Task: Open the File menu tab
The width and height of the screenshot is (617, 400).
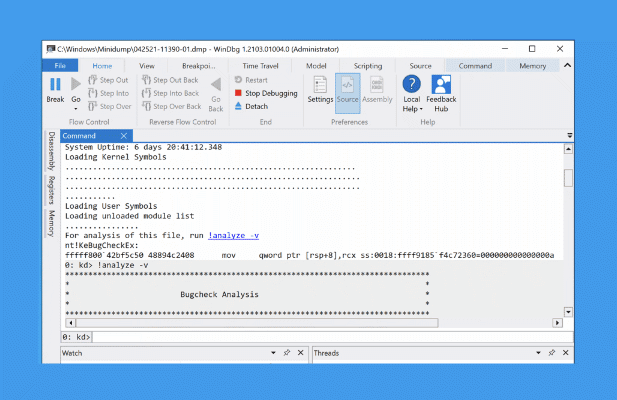Action: coord(60,66)
